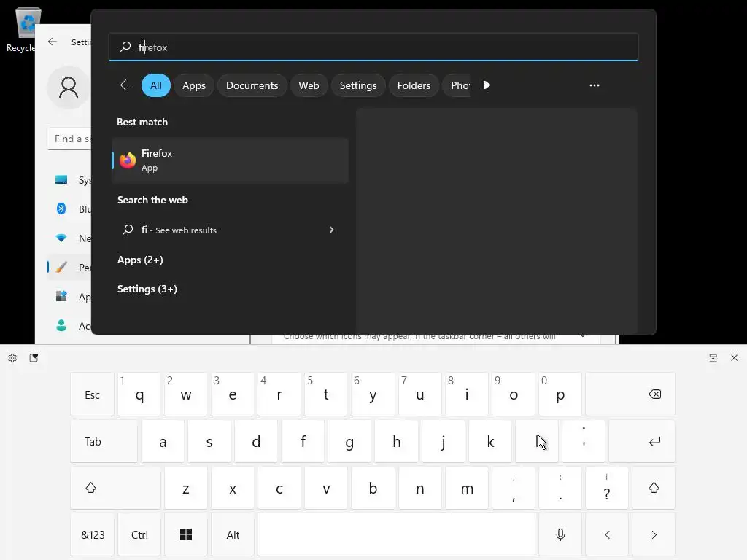Tap the Ctrl key

pos(139,534)
